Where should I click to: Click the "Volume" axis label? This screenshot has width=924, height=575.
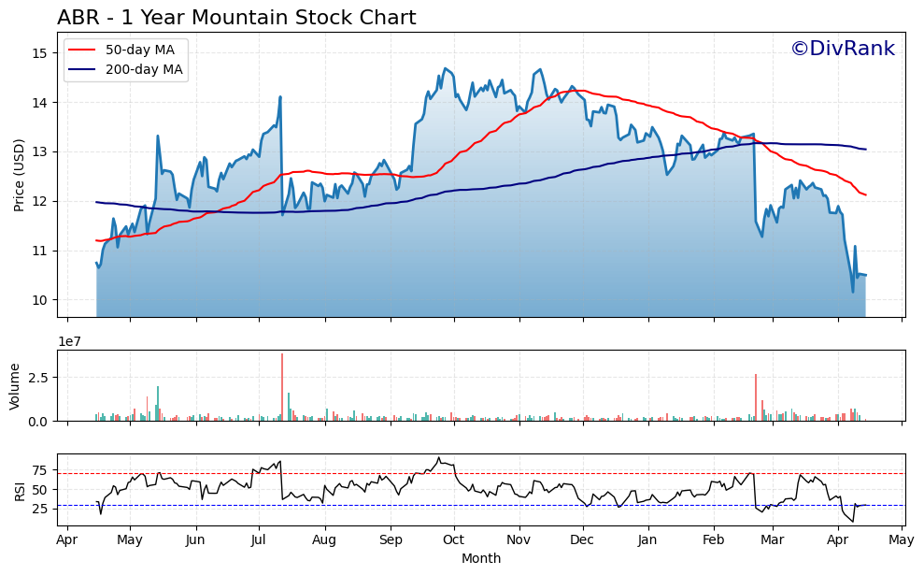pyautogui.click(x=15, y=386)
